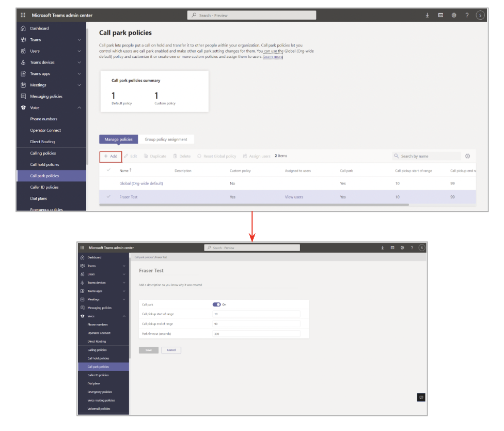
Task: Click Call pickup end of range field
Action: (256, 324)
